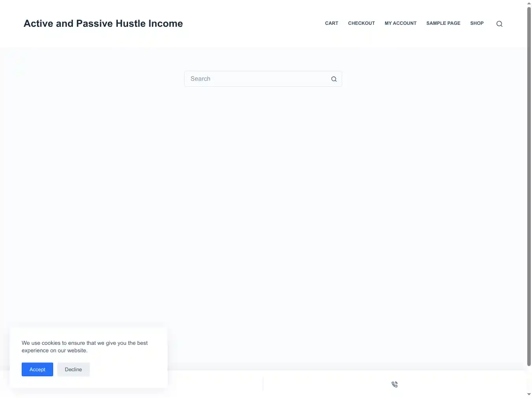Click the cookie notice message text
This screenshot has height=398, width=532.
coord(85,347)
